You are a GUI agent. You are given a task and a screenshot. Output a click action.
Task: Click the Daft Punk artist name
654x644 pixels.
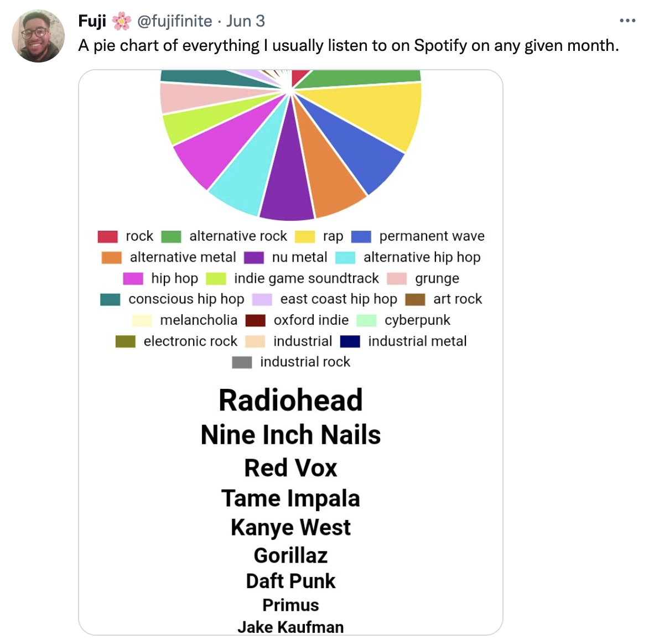[x=290, y=581]
